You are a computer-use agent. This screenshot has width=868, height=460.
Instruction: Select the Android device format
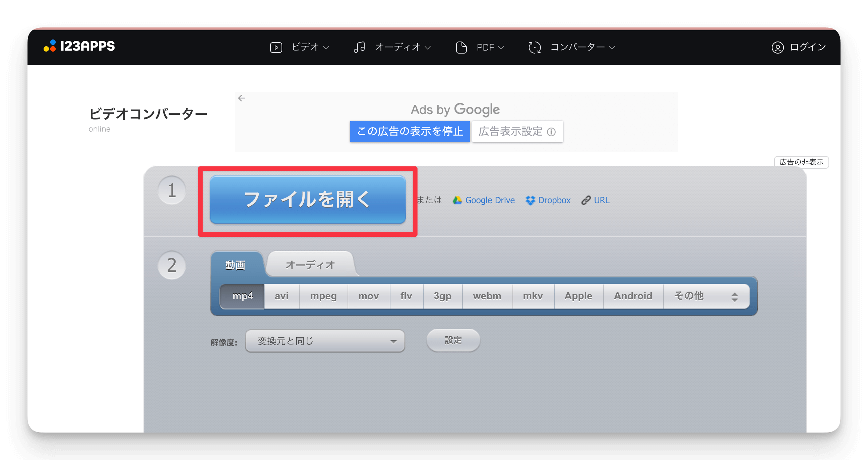(633, 296)
